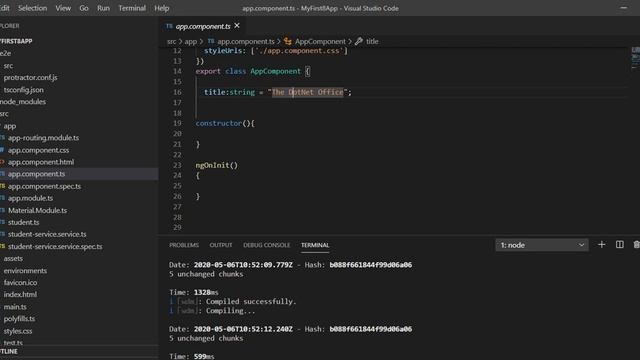Open the Run menu

click(103, 8)
